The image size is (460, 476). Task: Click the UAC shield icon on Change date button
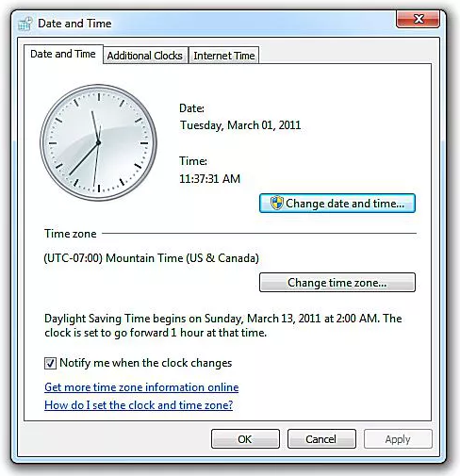(x=277, y=204)
